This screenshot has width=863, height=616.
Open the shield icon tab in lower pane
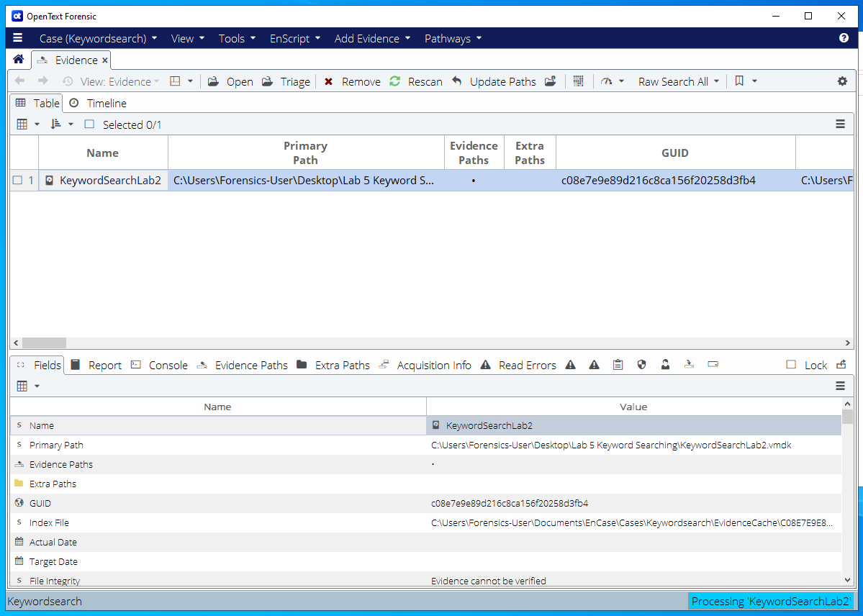tap(642, 364)
